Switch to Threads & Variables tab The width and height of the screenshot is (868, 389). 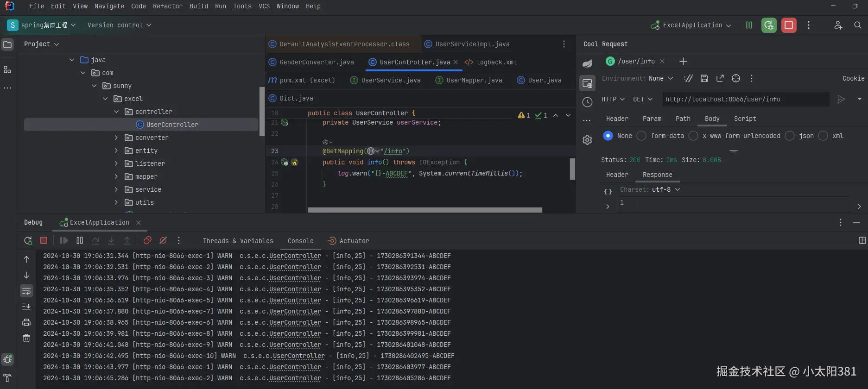coord(238,241)
